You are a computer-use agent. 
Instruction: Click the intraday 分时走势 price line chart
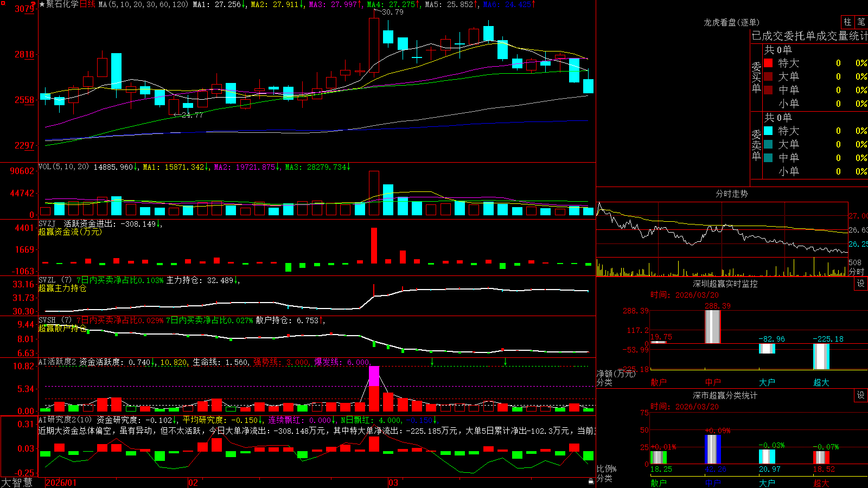[722, 230]
